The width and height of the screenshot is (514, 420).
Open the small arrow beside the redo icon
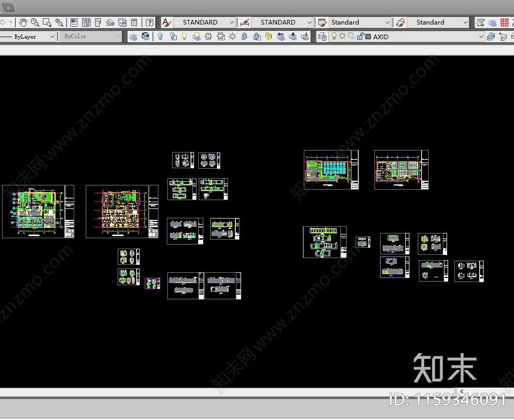(10, 22)
